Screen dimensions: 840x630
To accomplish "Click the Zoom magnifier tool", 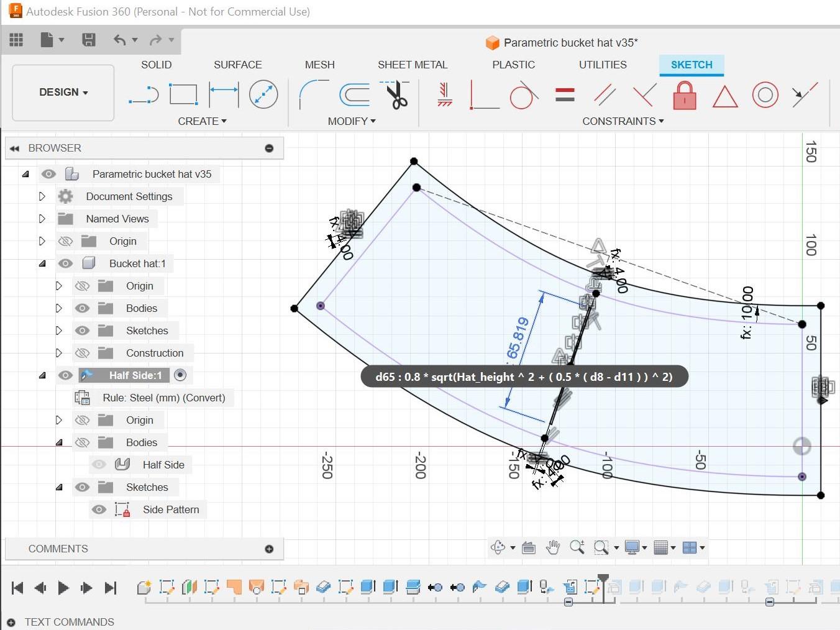I will click(x=577, y=547).
